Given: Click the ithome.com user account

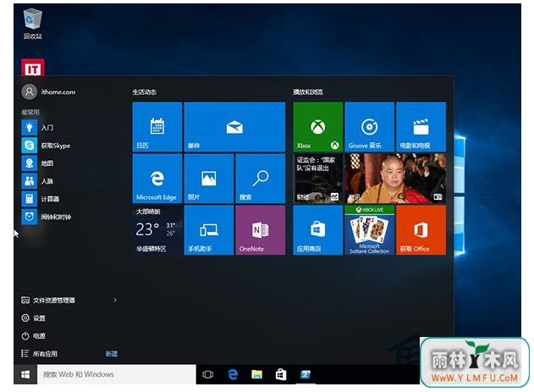Looking at the screenshot, I should pyautogui.click(x=48, y=91).
